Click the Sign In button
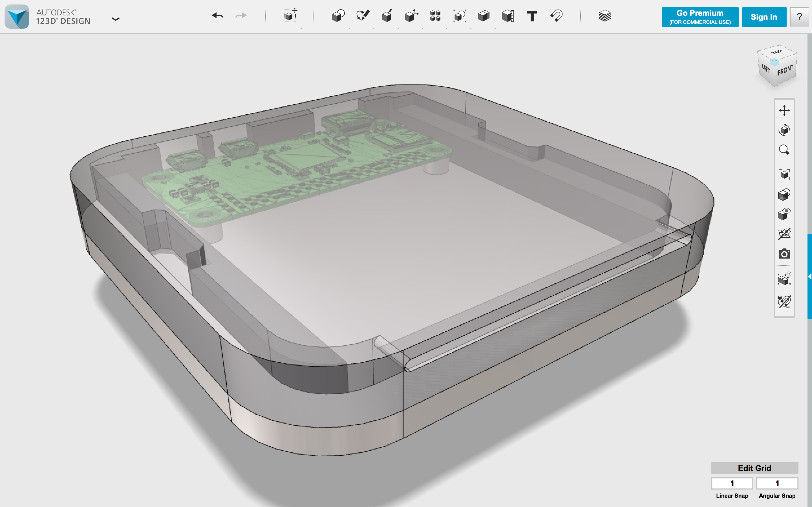Image resolution: width=812 pixels, height=507 pixels. click(764, 17)
